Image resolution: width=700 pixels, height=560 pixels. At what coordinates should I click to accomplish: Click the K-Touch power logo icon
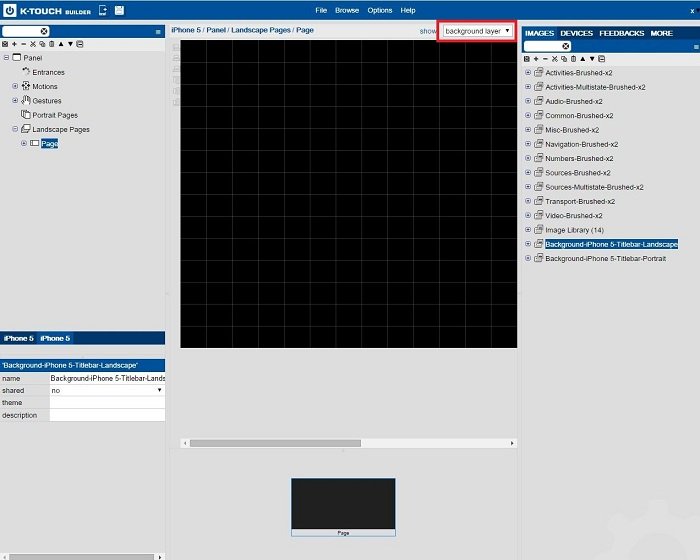click(9, 10)
